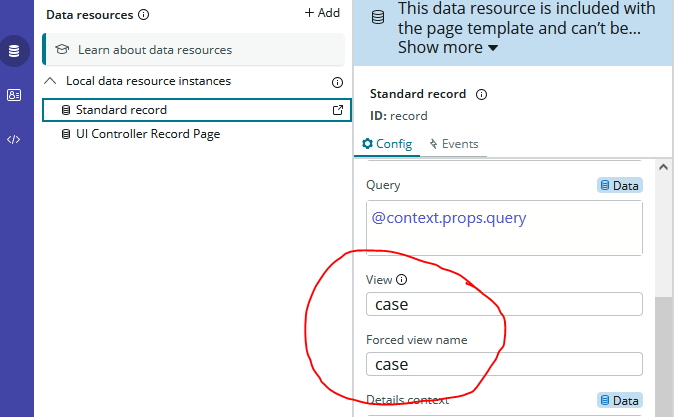Viewport: 674px width, 417px height.
Task: Click the View input field
Action: pos(504,304)
